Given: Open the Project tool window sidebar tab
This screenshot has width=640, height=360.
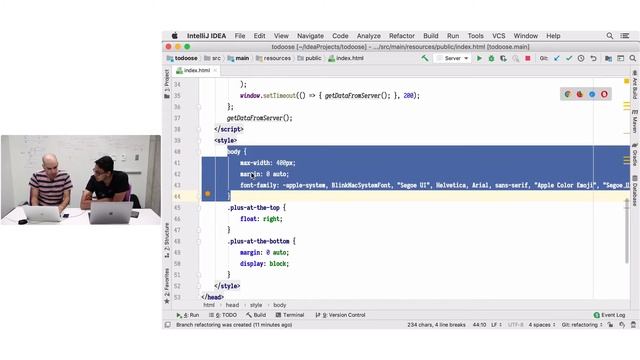Looking at the screenshot, I should tap(167, 84).
